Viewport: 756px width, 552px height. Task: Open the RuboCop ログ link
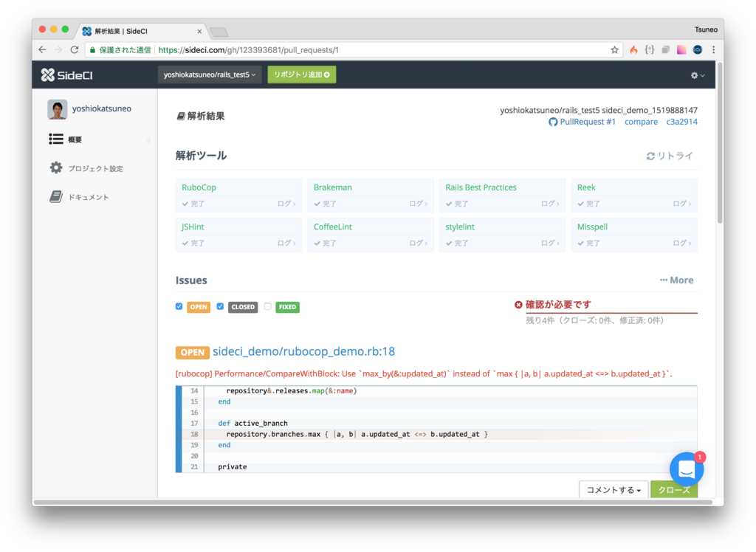coord(286,204)
